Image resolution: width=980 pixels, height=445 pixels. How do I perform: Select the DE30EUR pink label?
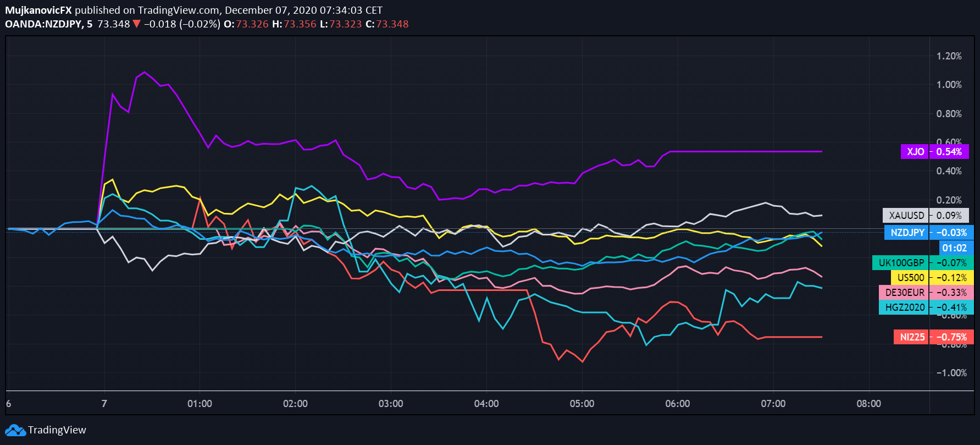tap(904, 293)
